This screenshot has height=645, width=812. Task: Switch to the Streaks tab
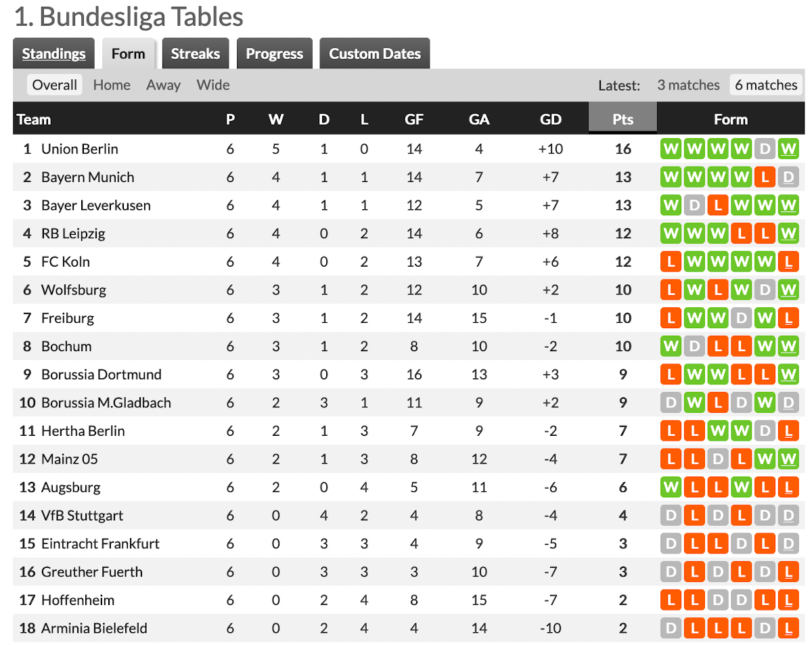click(195, 53)
